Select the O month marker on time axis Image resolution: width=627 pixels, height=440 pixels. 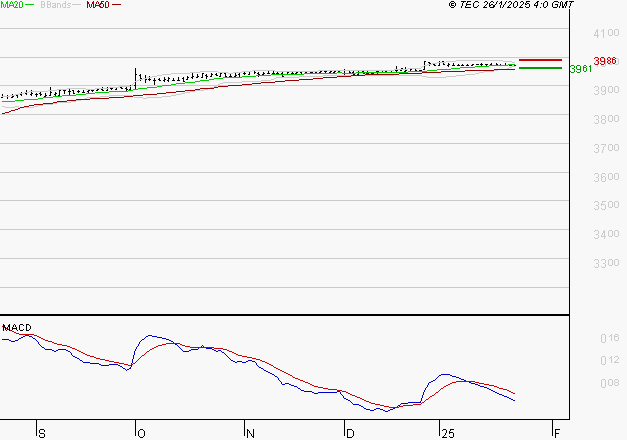[140, 433]
